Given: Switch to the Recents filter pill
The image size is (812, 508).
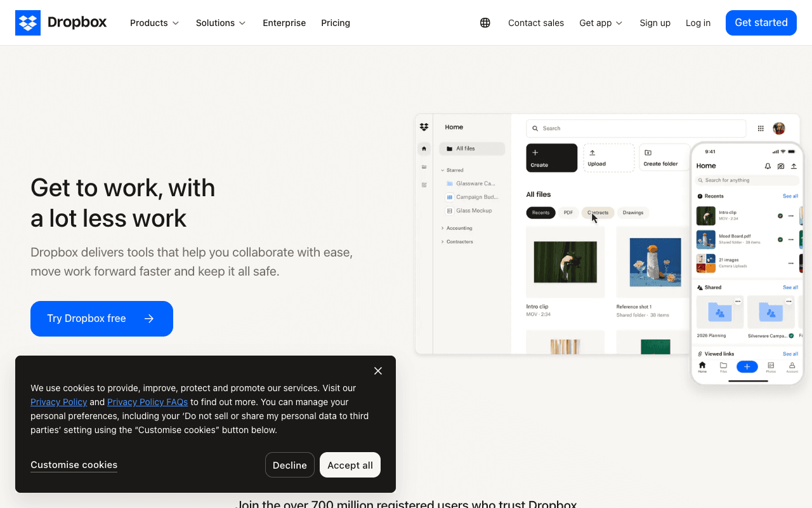Looking at the screenshot, I should click(x=540, y=213).
